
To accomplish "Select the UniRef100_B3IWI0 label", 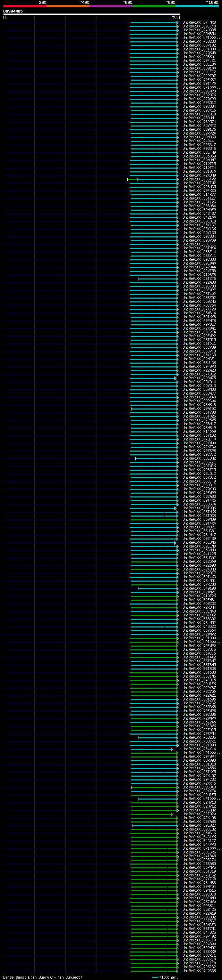I will [x=199, y=172].
